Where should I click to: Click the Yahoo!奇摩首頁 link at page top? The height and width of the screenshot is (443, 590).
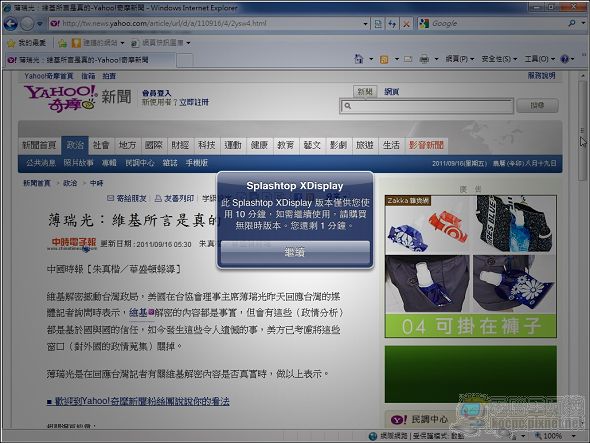(x=49, y=76)
